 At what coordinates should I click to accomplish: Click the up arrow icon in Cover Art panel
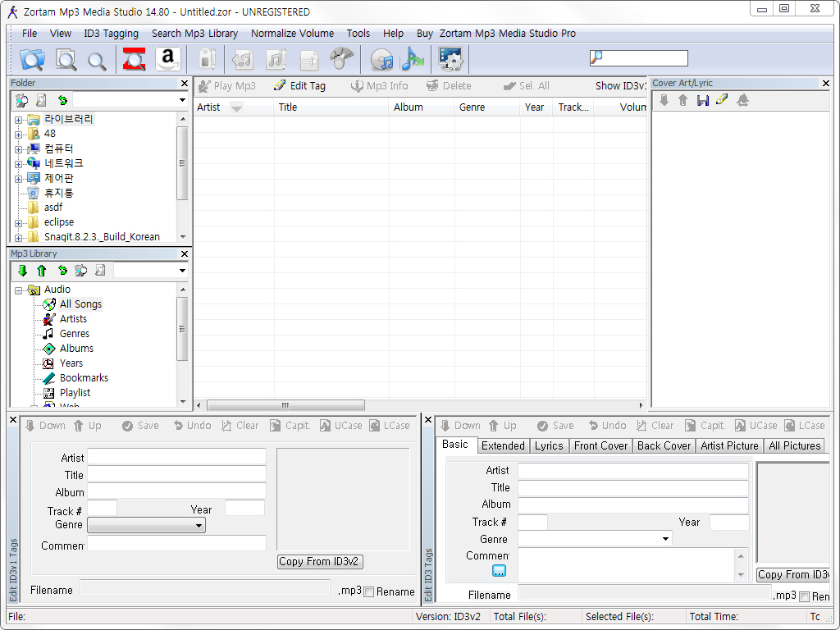pos(683,100)
